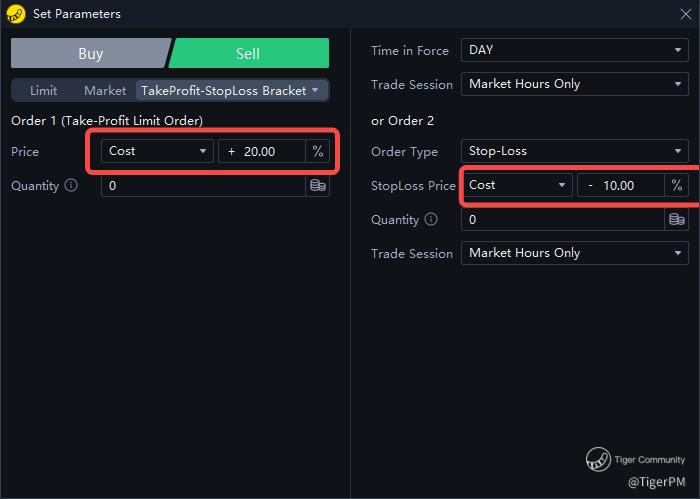Open the StopLoss Price Cost dropdown
700x499 pixels.
[x=517, y=185]
